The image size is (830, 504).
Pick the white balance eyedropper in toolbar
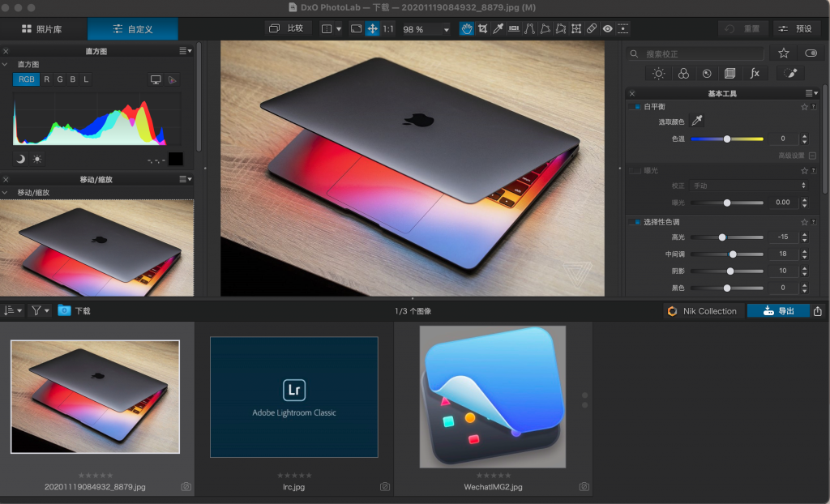point(498,28)
